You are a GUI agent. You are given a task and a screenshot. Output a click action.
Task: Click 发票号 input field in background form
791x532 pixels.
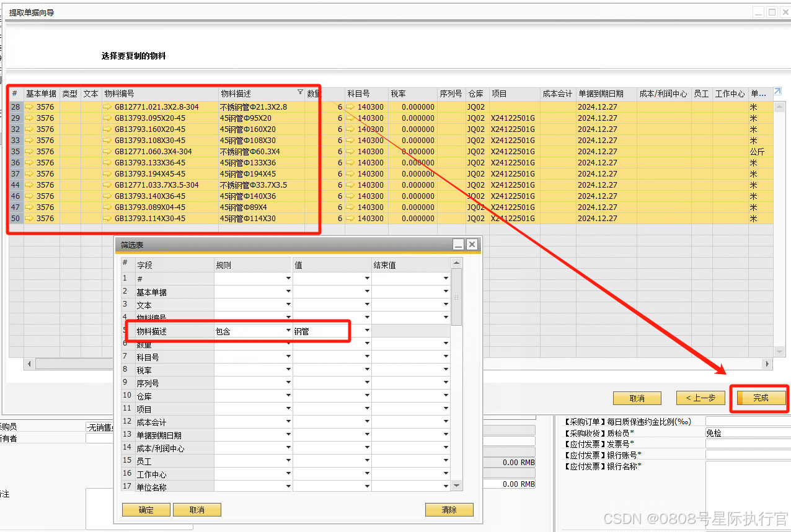pyautogui.click(x=748, y=443)
